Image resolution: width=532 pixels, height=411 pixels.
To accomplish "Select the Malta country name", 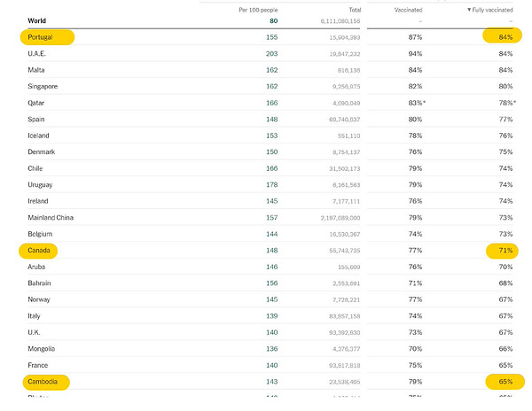I will coord(36,70).
